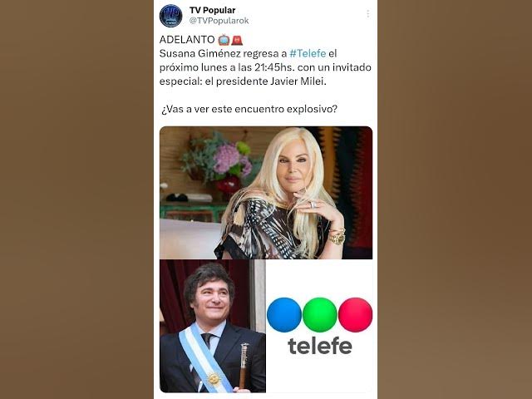Open the TV Popular profile avatar
532x399 pixels.
170,16
